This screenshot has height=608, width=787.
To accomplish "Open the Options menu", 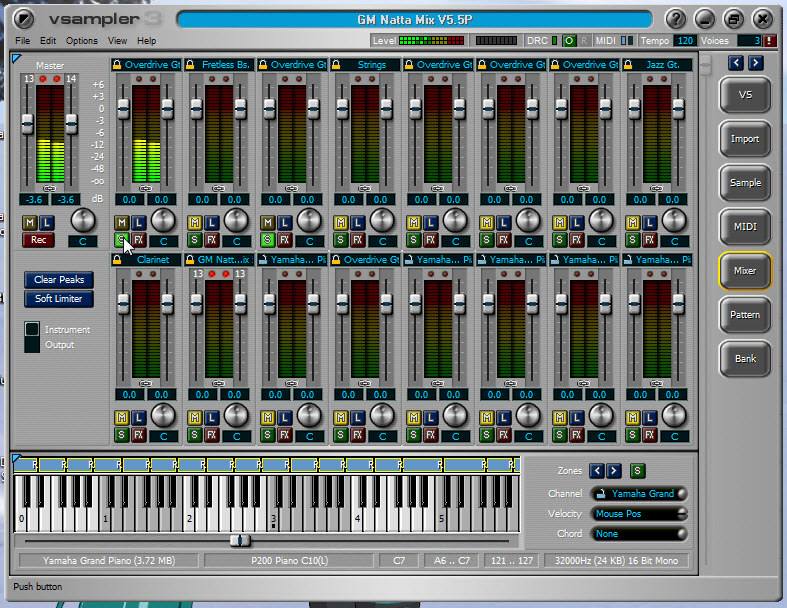I will coord(81,41).
